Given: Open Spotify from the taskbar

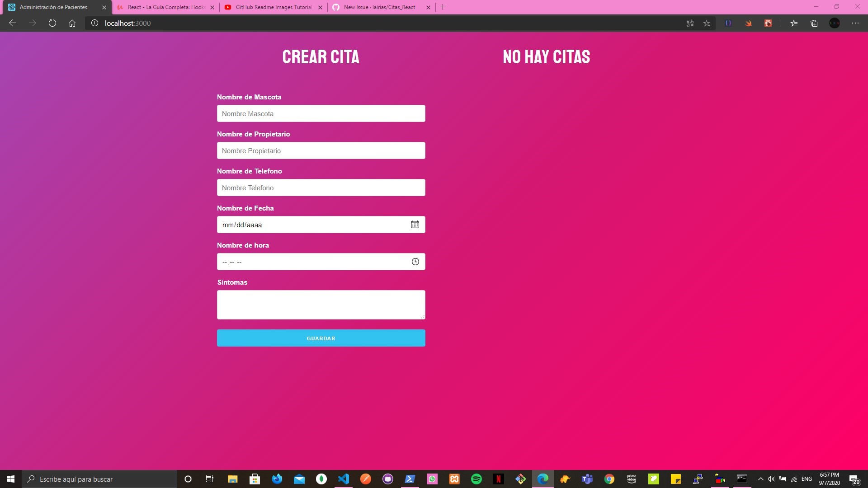Looking at the screenshot, I should [x=476, y=479].
